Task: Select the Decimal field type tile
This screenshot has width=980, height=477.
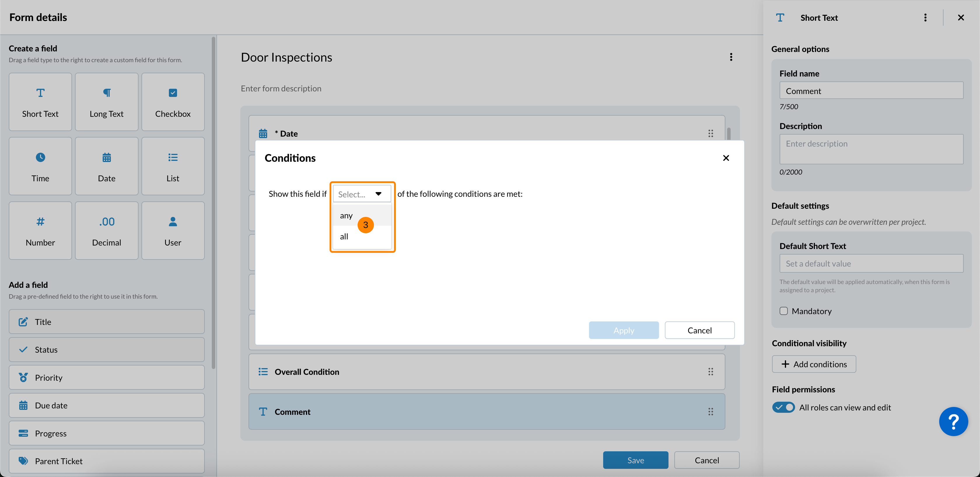Action: pyautogui.click(x=106, y=231)
